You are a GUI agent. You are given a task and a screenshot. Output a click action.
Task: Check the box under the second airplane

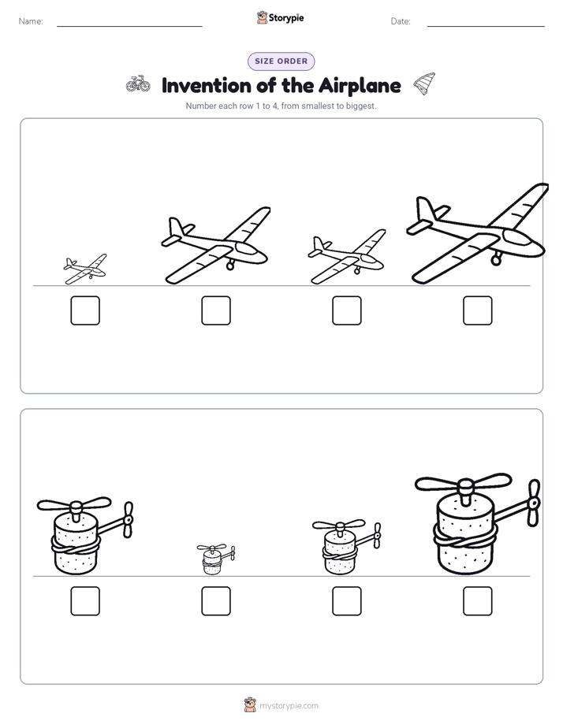[216, 310]
